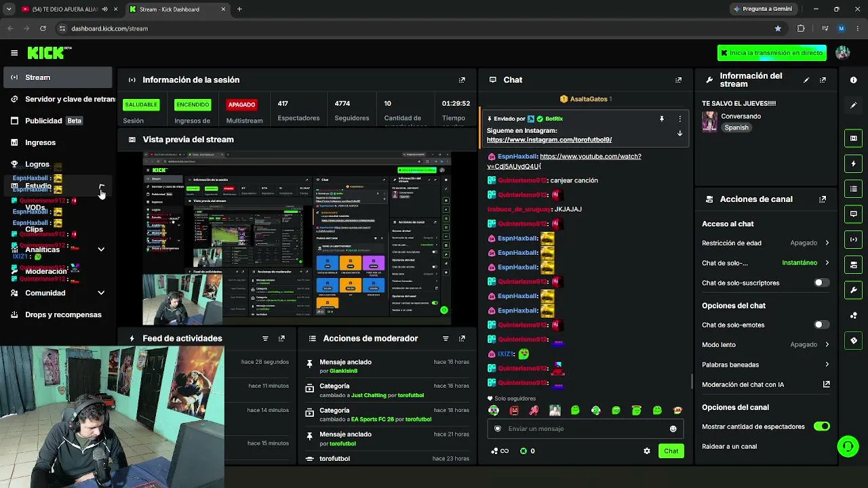Open Restricción de edad options
This screenshot has width=868, height=488.
766,243
